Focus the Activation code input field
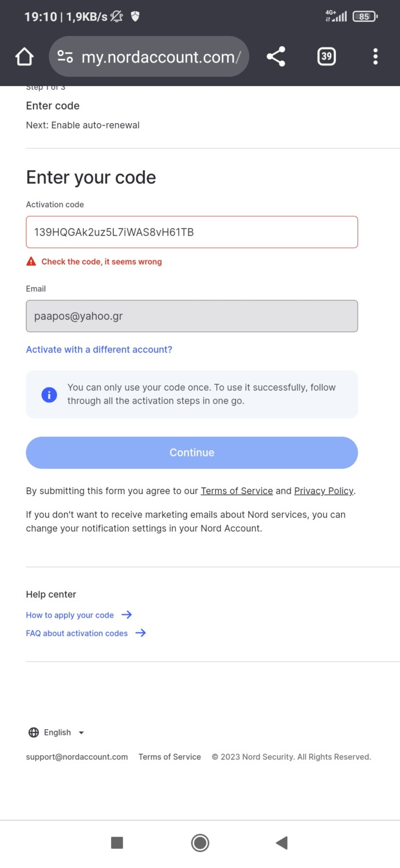400x868 pixels. click(x=192, y=233)
